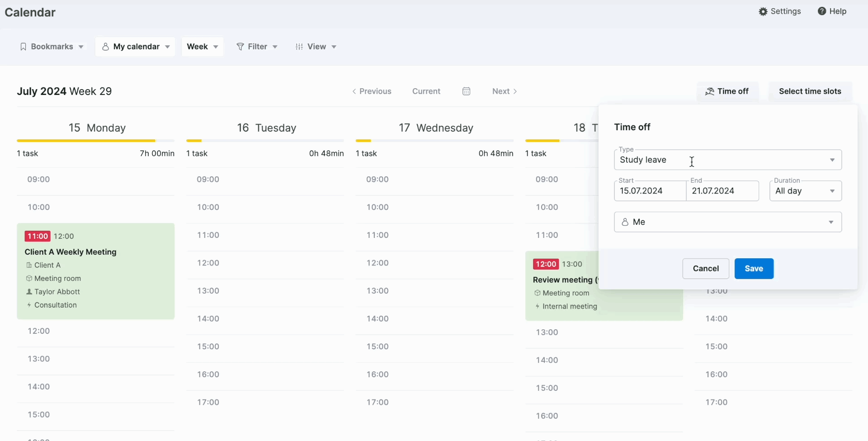Open the Help question mark icon
Viewport: 868px width, 441px height.
tap(822, 11)
